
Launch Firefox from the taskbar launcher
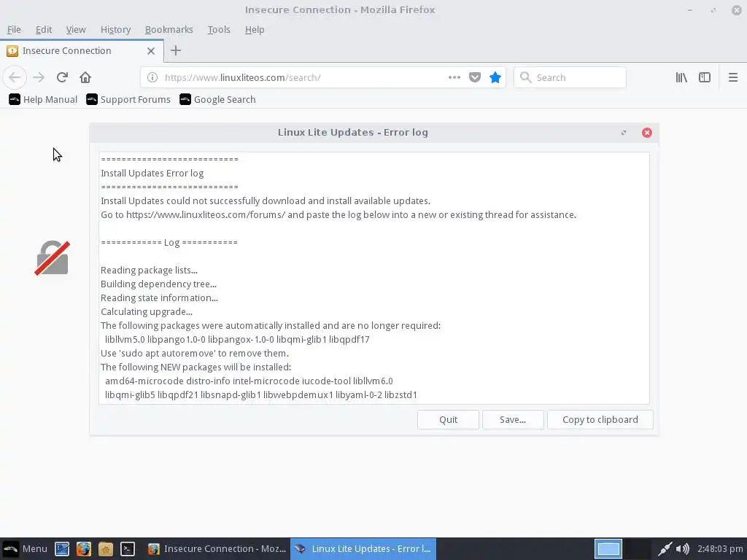(84, 549)
